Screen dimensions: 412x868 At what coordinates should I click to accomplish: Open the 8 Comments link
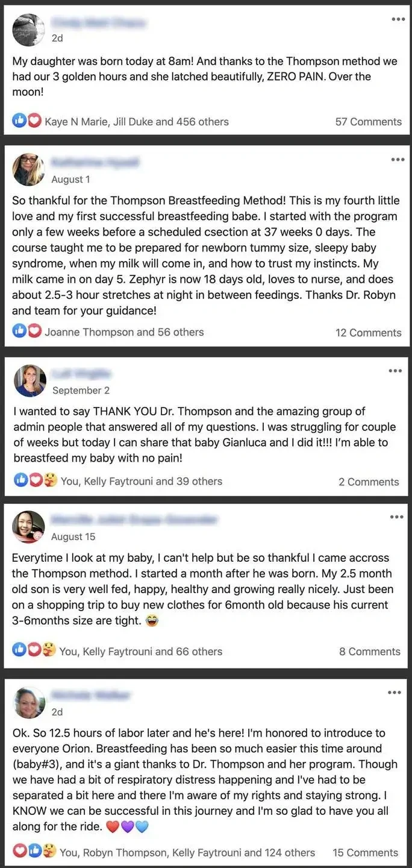tap(369, 652)
